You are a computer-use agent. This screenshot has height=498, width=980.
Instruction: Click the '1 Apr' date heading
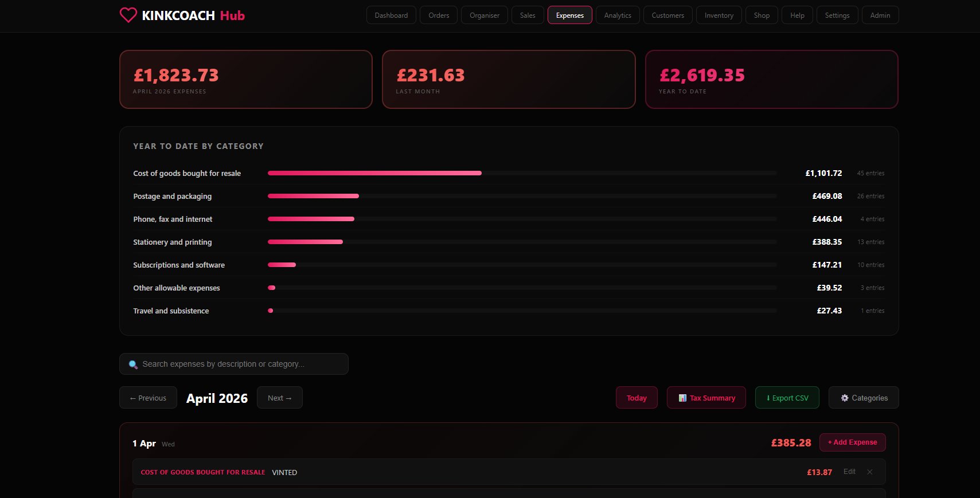(144, 444)
